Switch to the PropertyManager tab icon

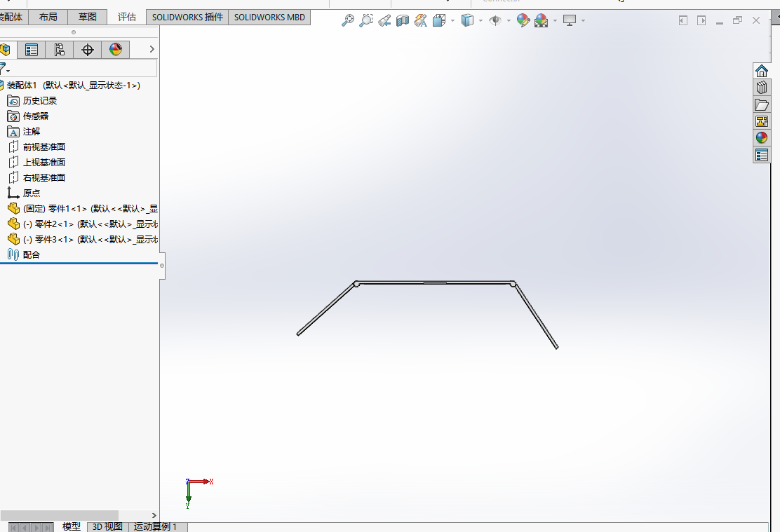[32, 49]
